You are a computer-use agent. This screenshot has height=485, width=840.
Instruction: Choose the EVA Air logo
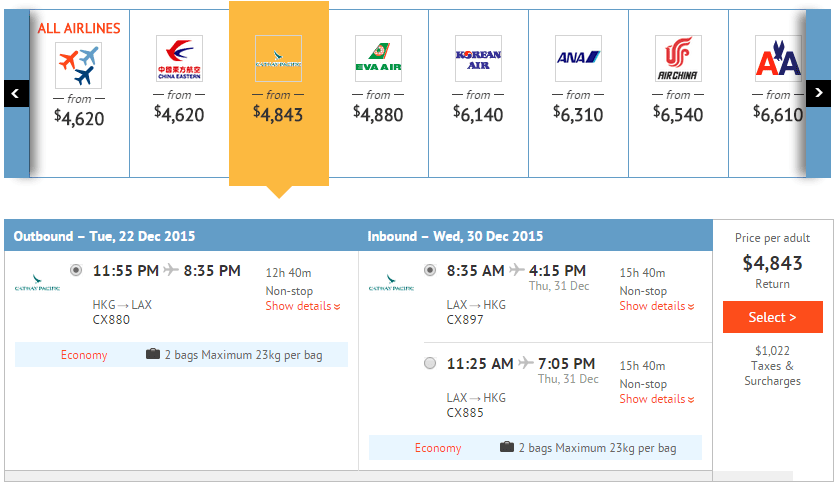pyautogui.click(x=378, y=59)
